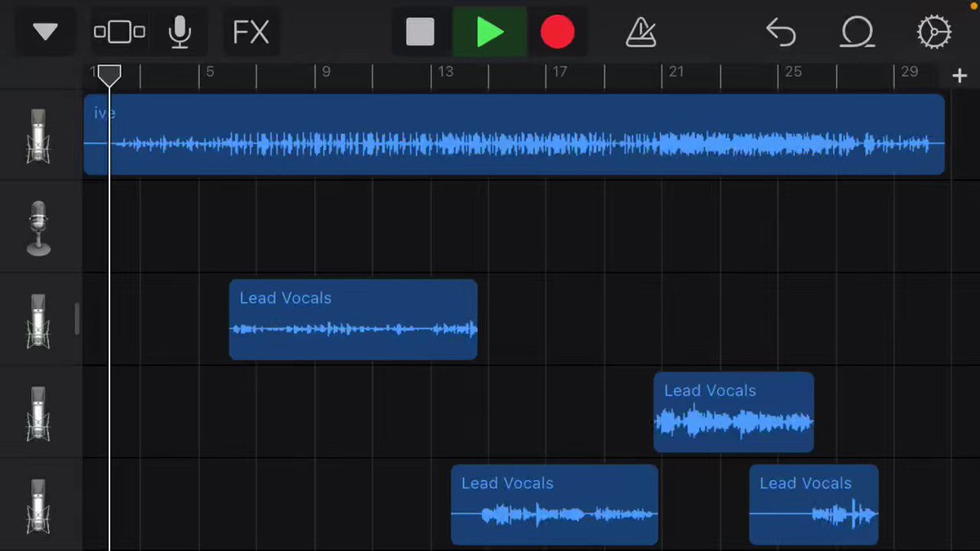
Task: Tap bar 17 on the ruler
Action: pyautogui.click(x=559, y=72)
